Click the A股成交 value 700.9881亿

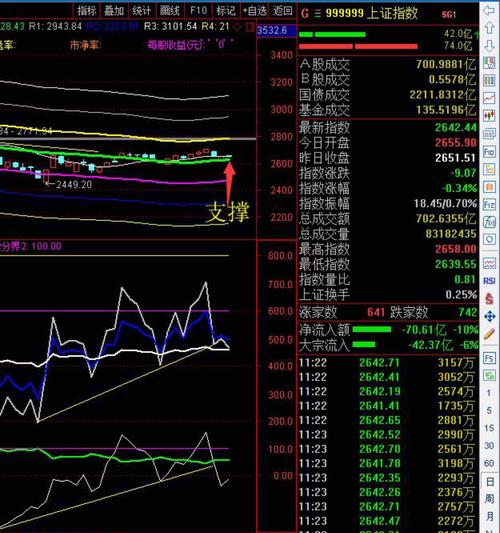click(x=446, y=64)
